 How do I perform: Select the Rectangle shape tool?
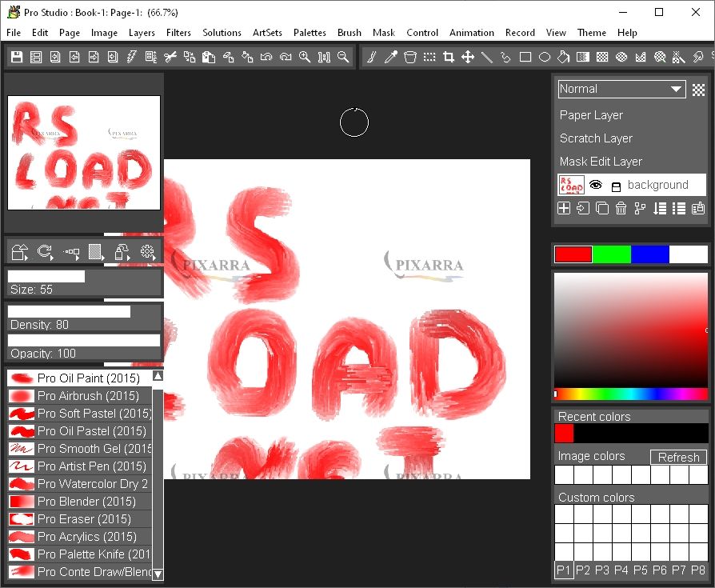[525, 57]
